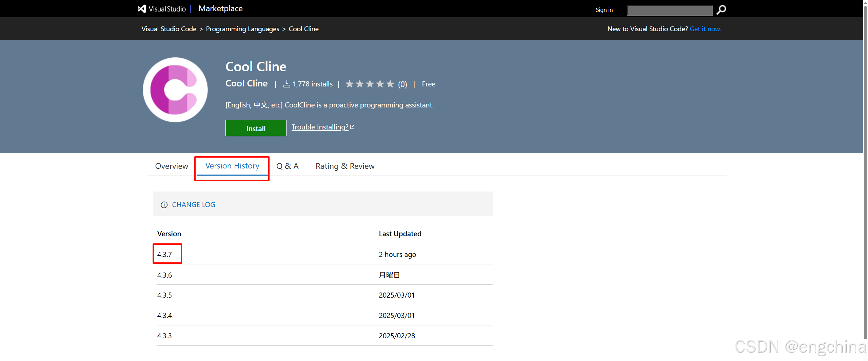Click the Version column header
Image resolution: width=868 pixels, height=361 pixels.
(169, 234)
